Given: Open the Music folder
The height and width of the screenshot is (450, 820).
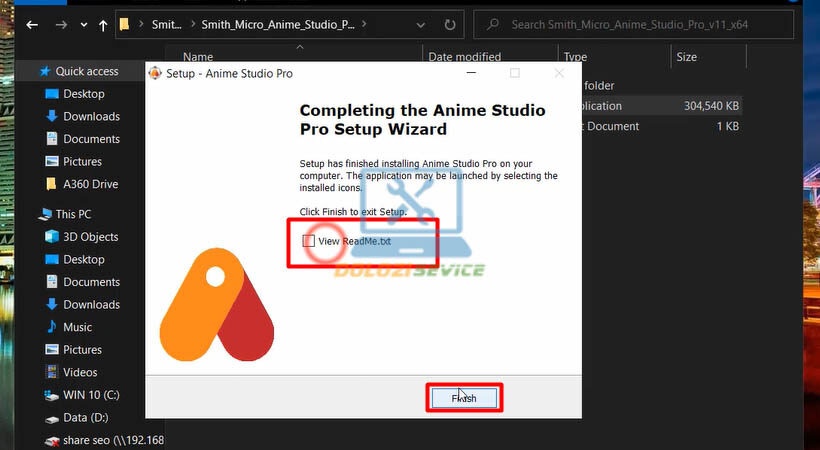Looking at the screenshot, I should coord(77,327).
